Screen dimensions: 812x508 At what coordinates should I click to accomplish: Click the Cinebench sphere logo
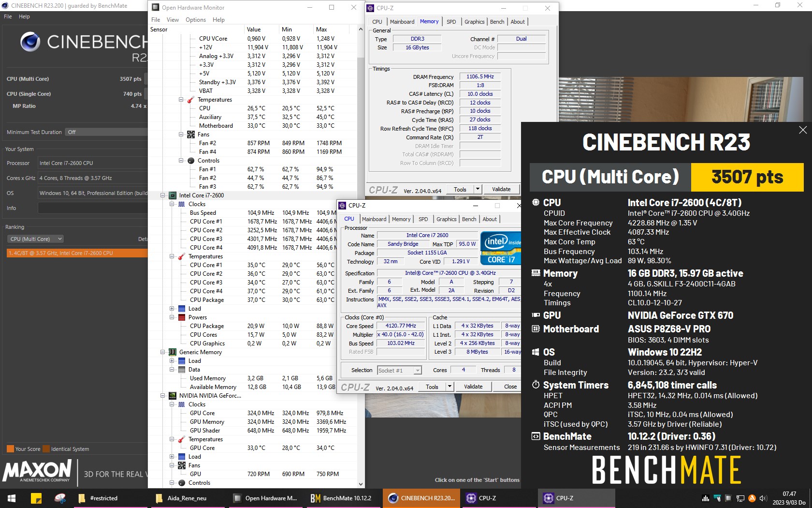30,42
